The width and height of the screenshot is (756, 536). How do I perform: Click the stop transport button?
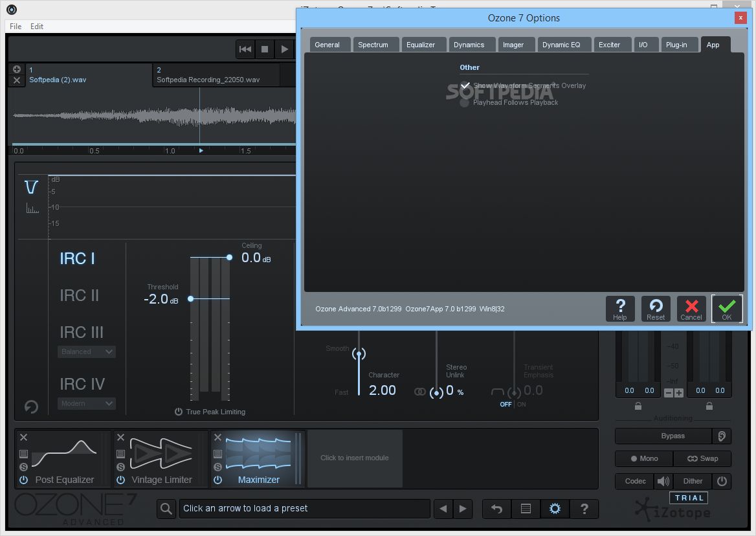[x=265, y=49]
